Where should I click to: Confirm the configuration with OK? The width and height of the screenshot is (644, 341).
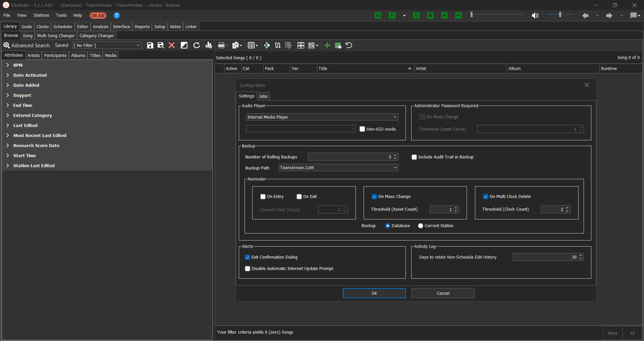pos(374,293)
